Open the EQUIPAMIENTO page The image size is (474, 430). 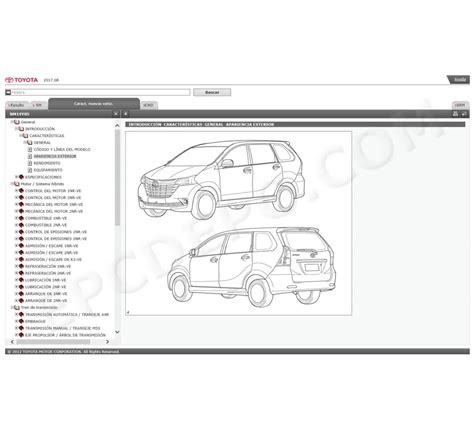pos(48,170)
